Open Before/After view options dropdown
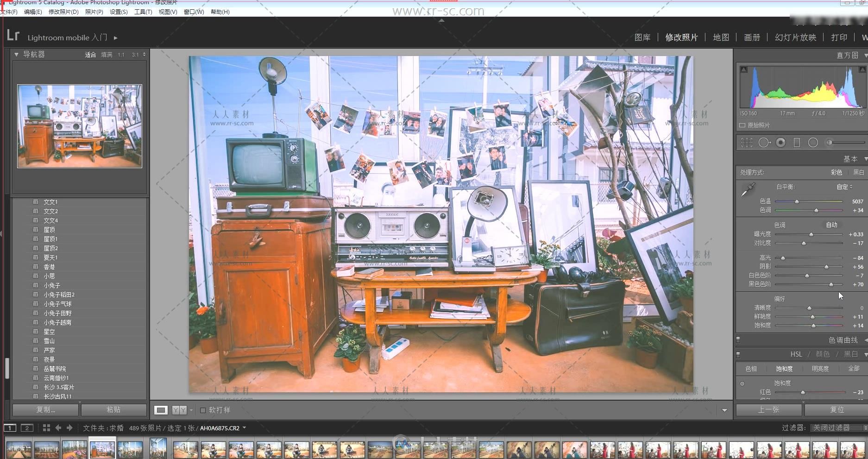This screenshot has height=459, width=868. click(x=191, y=410)
